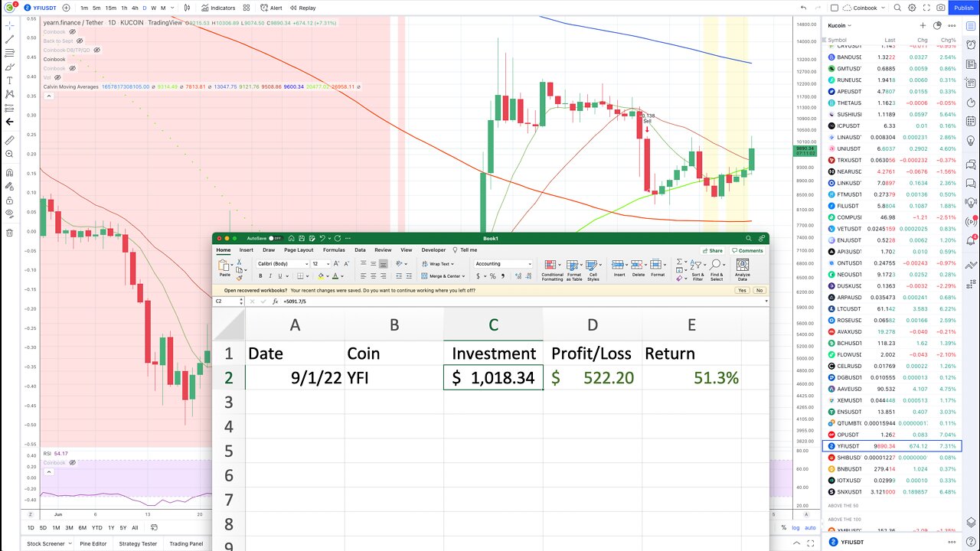
Task: Toggle visibility of Back to Sept indicator
Action: [79, 41]
